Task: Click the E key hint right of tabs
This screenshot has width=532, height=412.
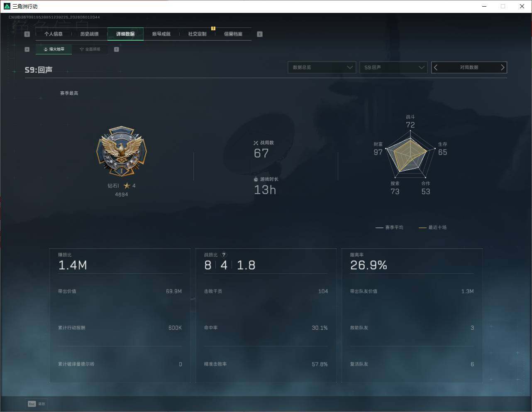Action: [260, 34]
